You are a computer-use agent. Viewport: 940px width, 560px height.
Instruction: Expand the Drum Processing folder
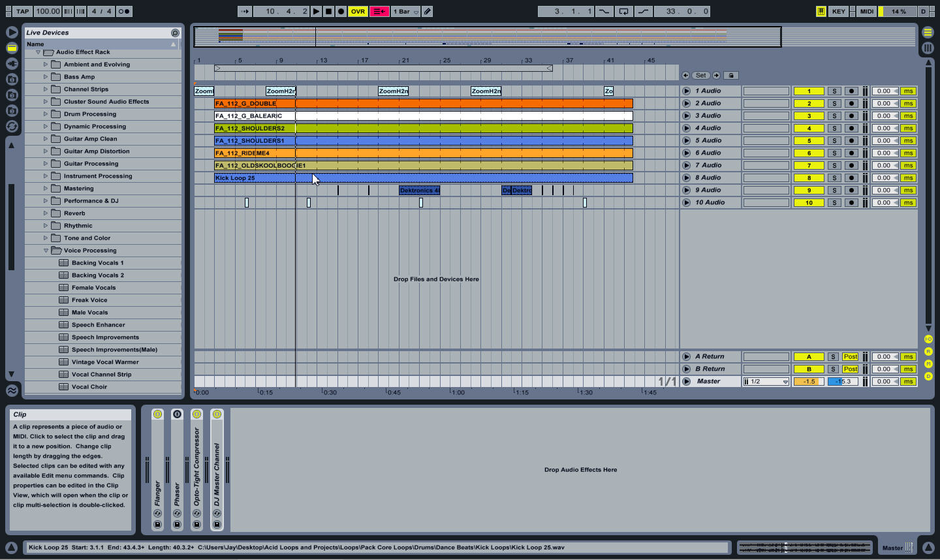coord(46,114)
